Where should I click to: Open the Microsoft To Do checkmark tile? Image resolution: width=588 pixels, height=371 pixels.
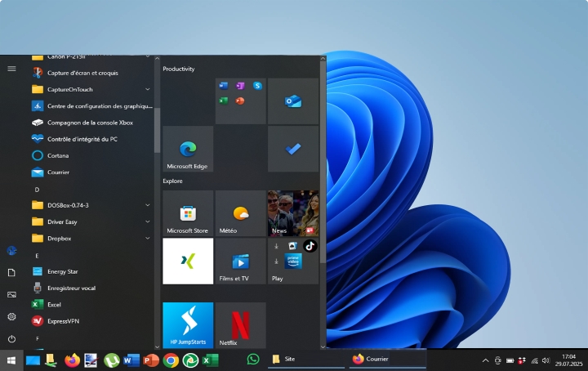[293, 149]
